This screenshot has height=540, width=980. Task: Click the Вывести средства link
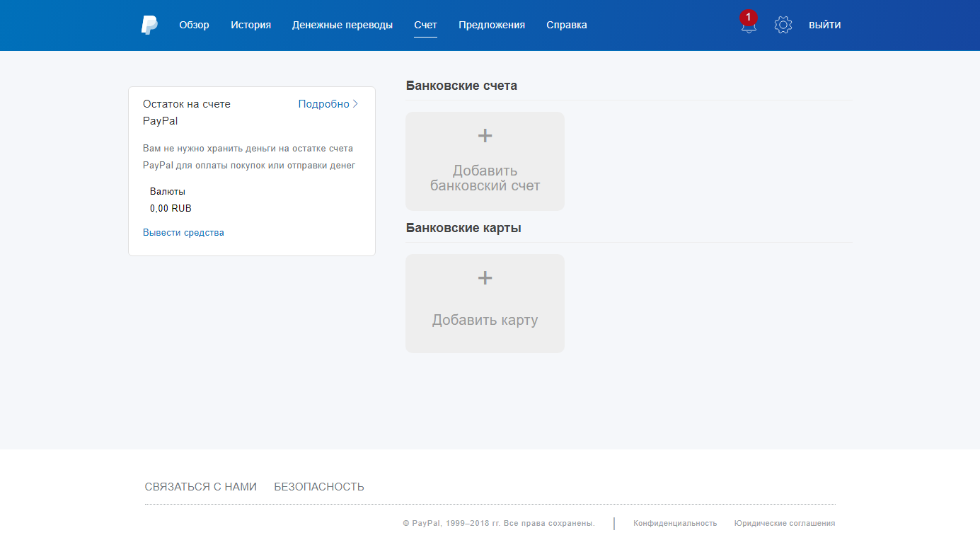(x=183, y=232)
